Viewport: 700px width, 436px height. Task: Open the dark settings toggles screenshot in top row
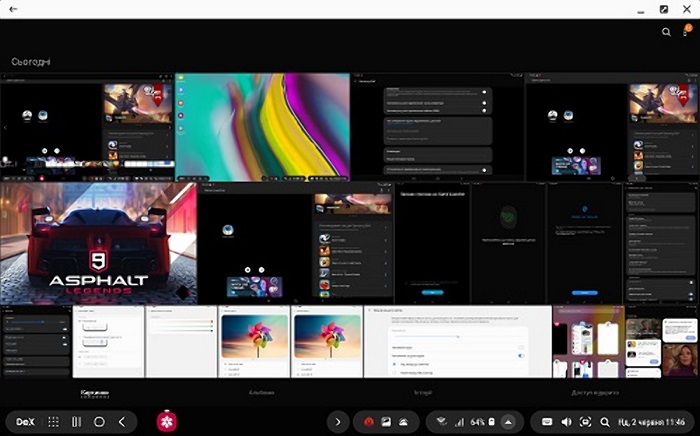[438, 127]
